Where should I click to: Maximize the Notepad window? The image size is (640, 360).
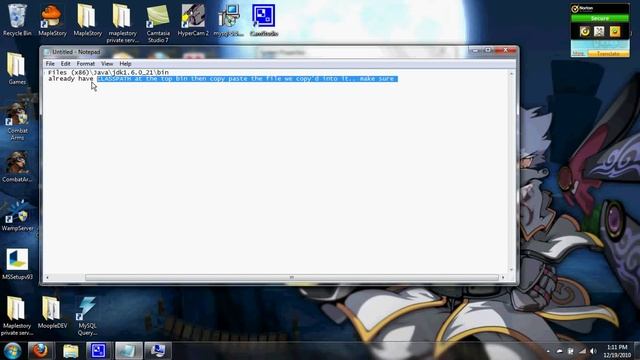[487, 50]
